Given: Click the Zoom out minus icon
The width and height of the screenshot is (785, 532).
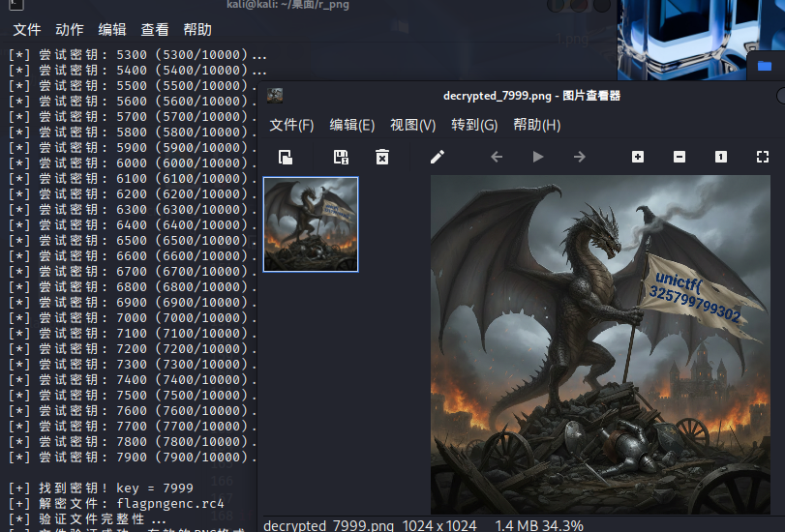Looking at the screenshot, I should [x=679, y=157].
